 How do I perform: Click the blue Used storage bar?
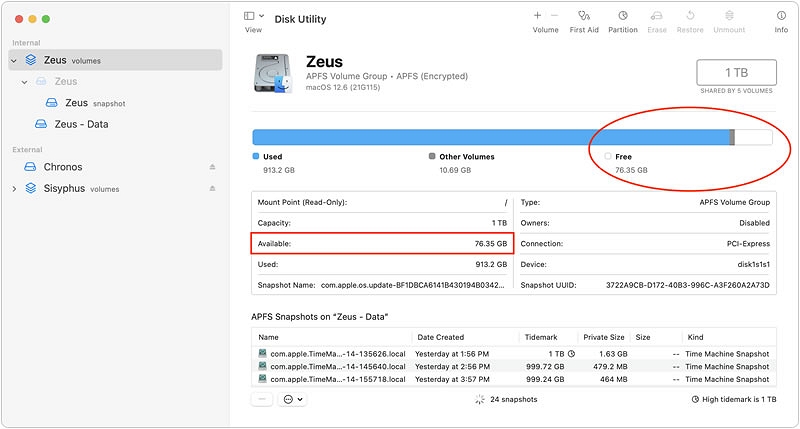(491, 137)
